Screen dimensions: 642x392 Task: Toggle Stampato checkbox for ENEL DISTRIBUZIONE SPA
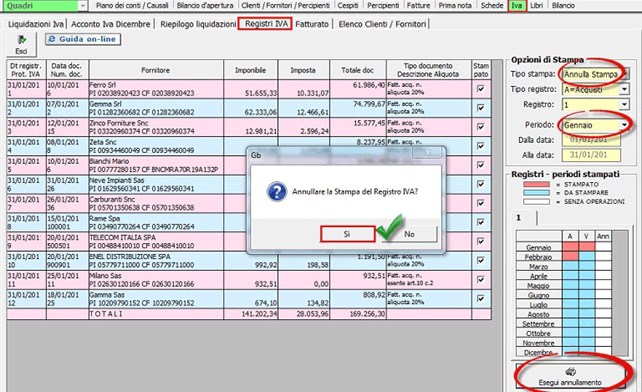pyautogui.click(x=481, y=261)
